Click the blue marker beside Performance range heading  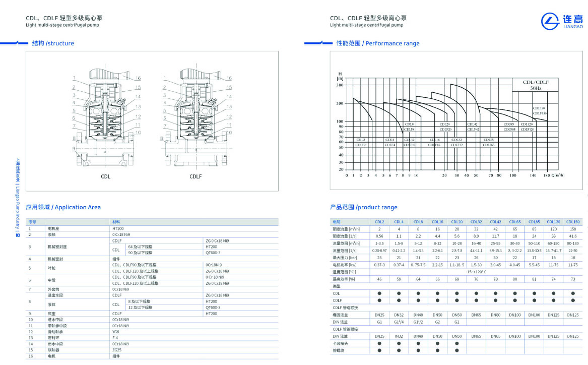318,43
